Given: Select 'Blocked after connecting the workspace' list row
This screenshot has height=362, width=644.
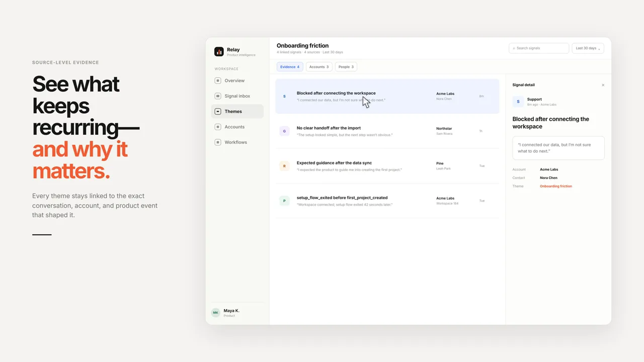Looking at the screenshot, I should point(387,96).
